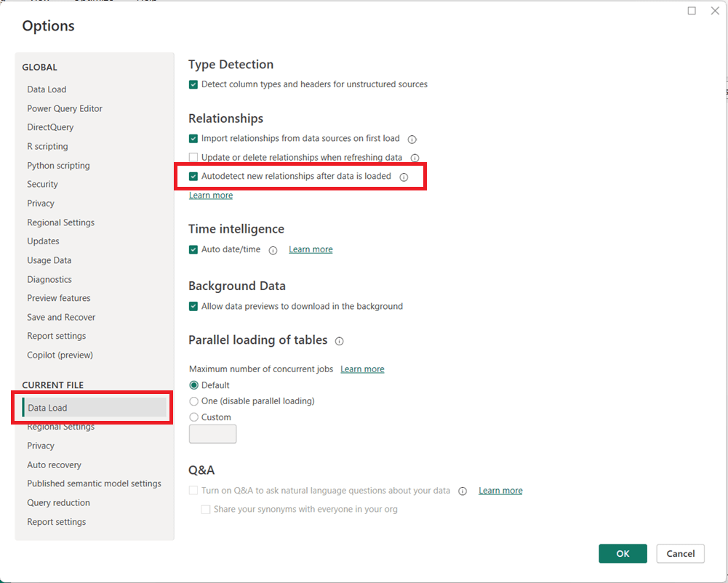Uncheck Autodetect new relationships after data loaded

(193, 177)
